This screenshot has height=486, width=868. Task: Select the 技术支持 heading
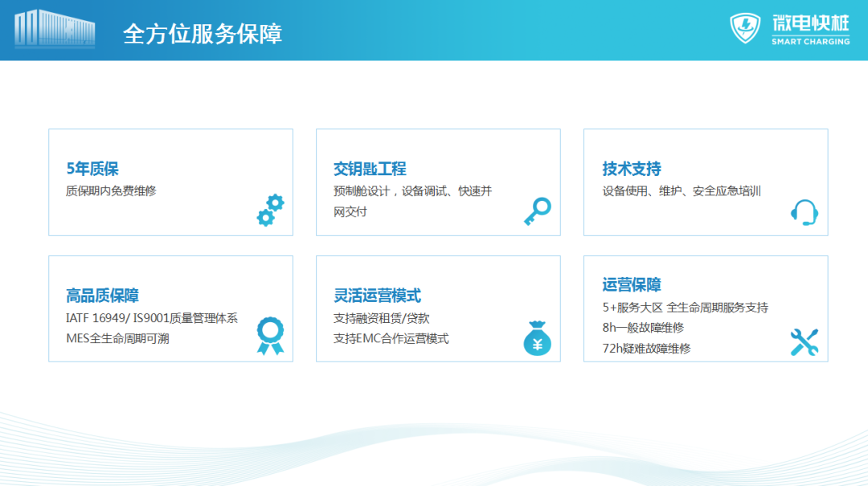[632, 168]
